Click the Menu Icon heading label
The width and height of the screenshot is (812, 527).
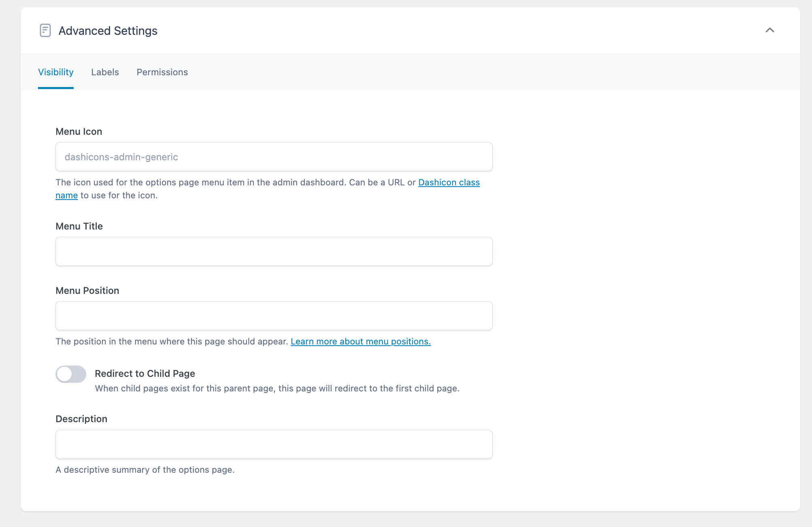coord(79,131)
